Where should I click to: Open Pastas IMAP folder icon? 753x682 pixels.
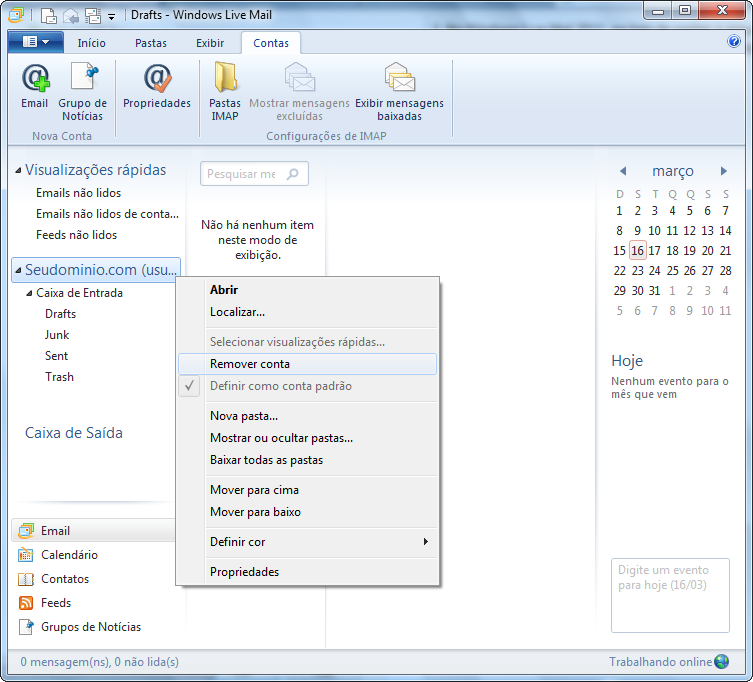pyautogui.click(x=225, y=79)
